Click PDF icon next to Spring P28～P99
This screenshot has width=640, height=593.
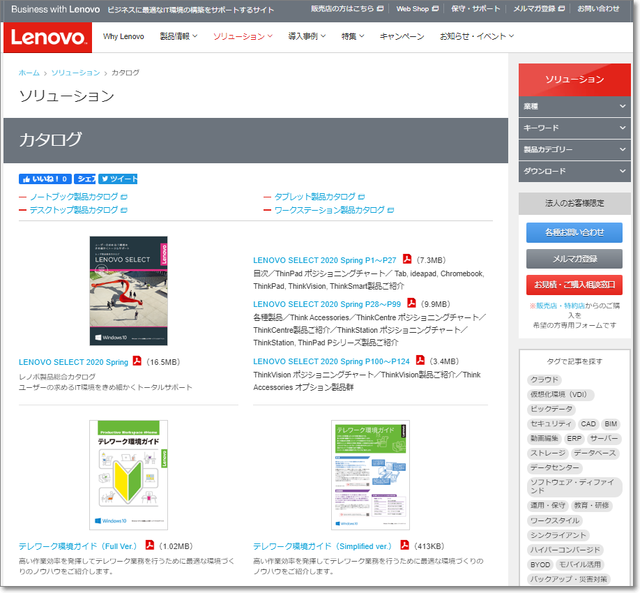point(411,303)
